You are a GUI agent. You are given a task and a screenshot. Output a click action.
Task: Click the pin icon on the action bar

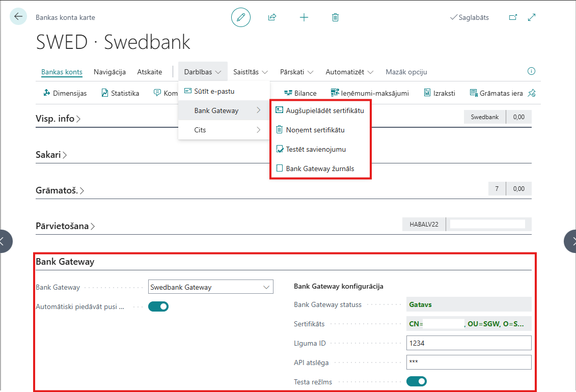click(x=532, y=93)
